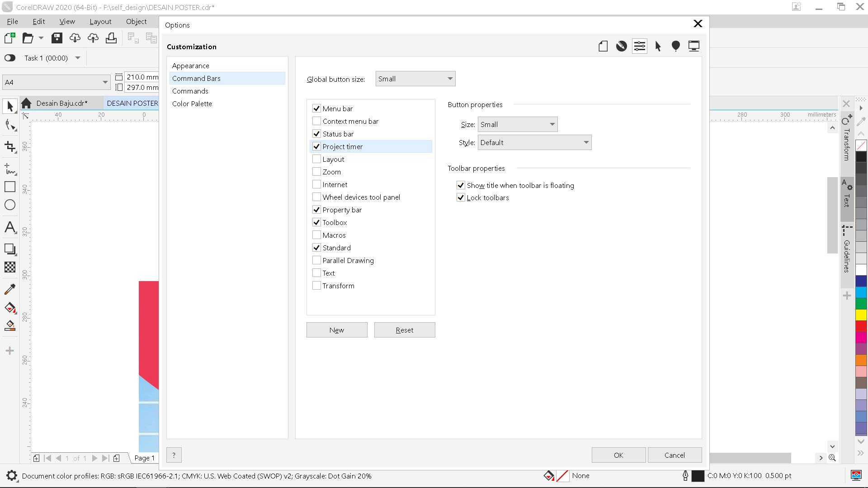Select the Crop tool
868x488 pixels.
pos(10,147)
